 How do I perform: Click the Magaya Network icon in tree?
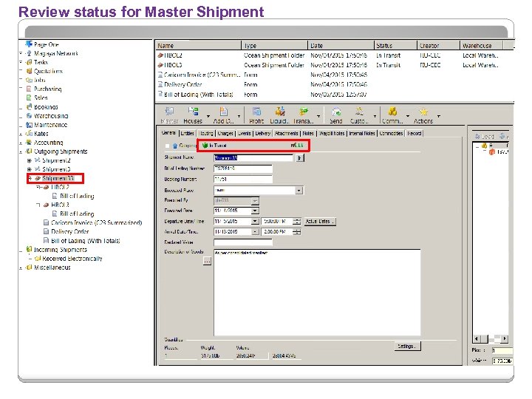(29, 53)
